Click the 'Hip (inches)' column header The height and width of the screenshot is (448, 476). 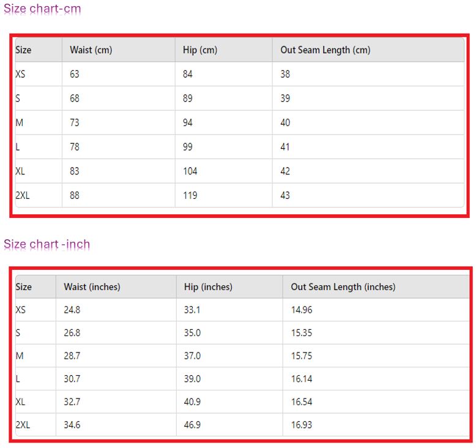point(208,286)
